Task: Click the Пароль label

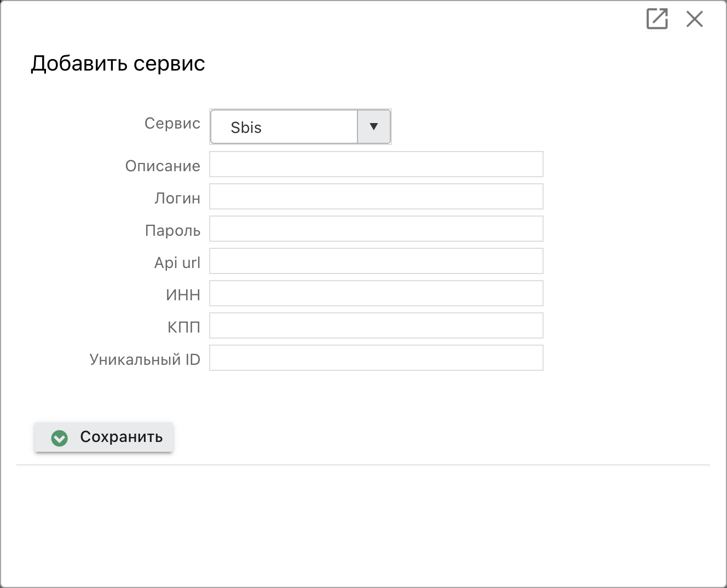Action: tap(172, 231)
